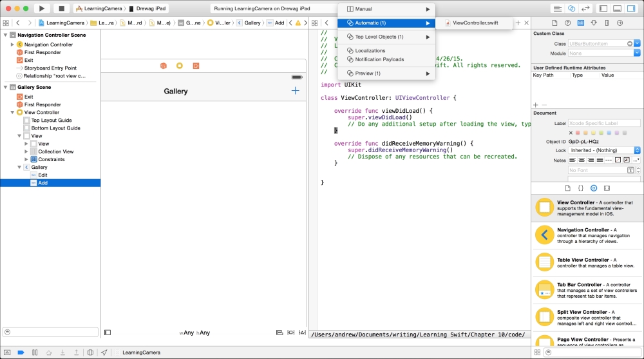644x359 pixels.
Task: Select Top Layout Guide in outline
Action: [x=50, y=121]
